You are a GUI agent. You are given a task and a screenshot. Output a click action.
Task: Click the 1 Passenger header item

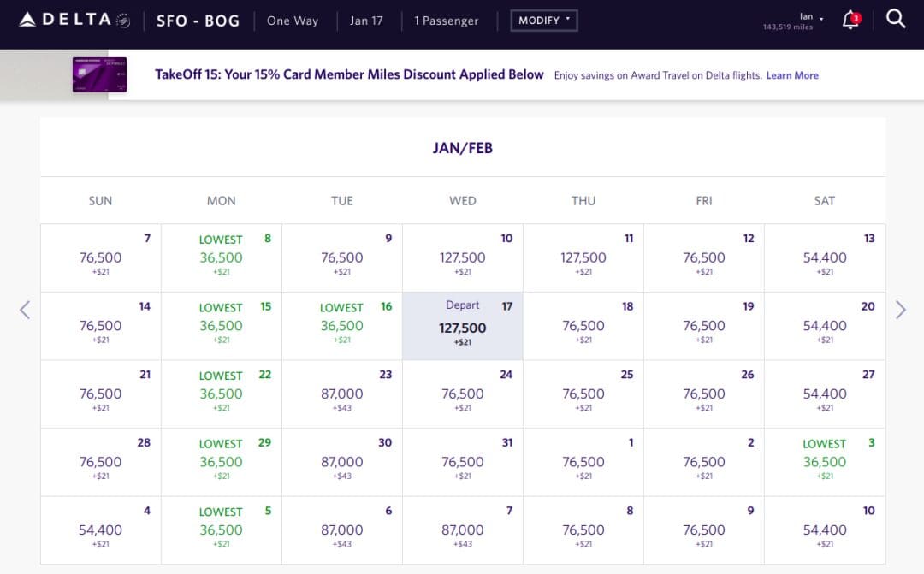[446, 21]
